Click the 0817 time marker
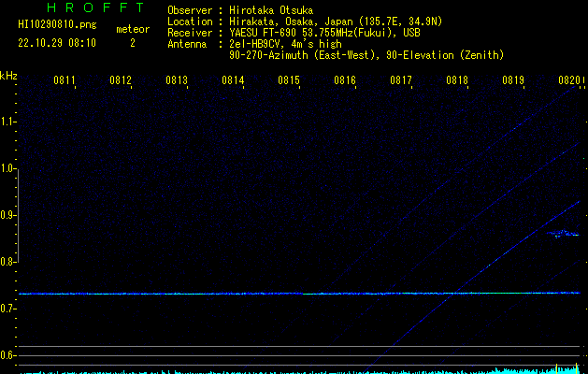The height and width of the screenshot is (374, 588). point(401,80)
